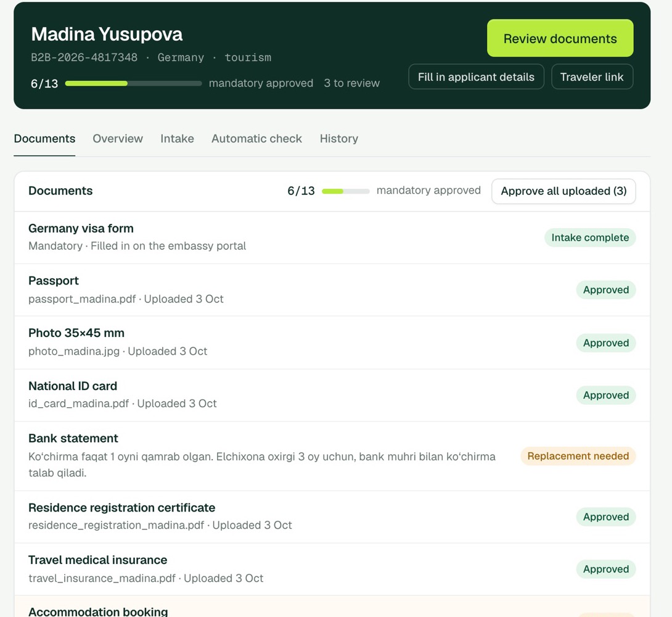Click the Review documents button
The height and width of the screenshot is (617, 672).
(x=560, y=38)
